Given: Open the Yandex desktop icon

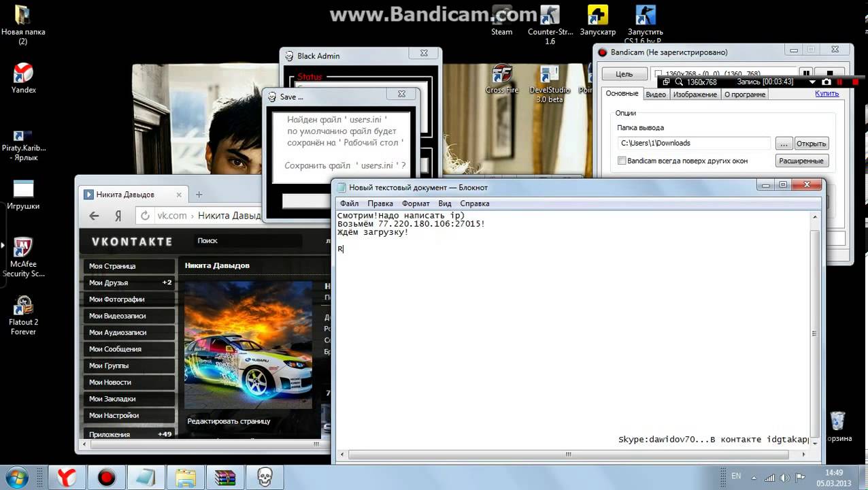Looking at the screenshot, I should [23, 78].
